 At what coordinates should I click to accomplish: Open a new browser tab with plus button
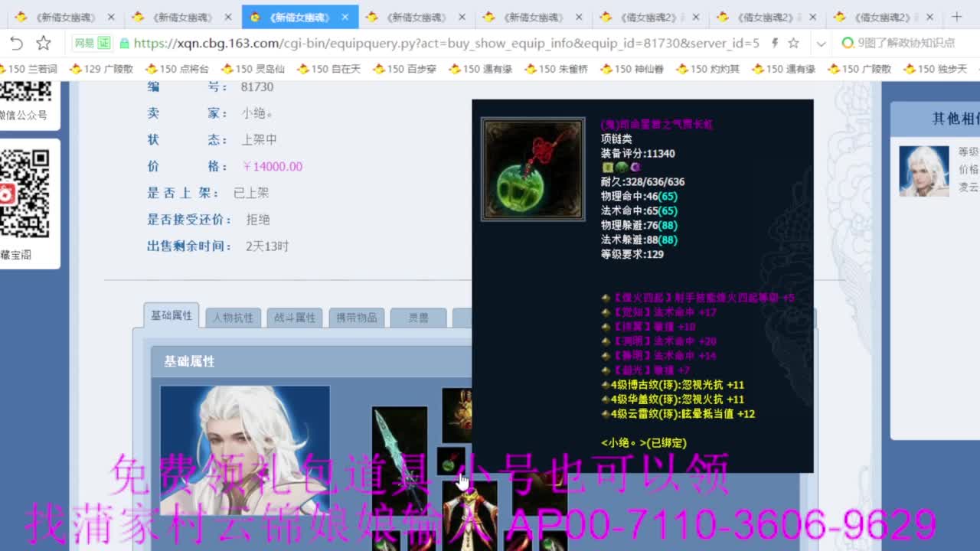(x=956, y=17)
